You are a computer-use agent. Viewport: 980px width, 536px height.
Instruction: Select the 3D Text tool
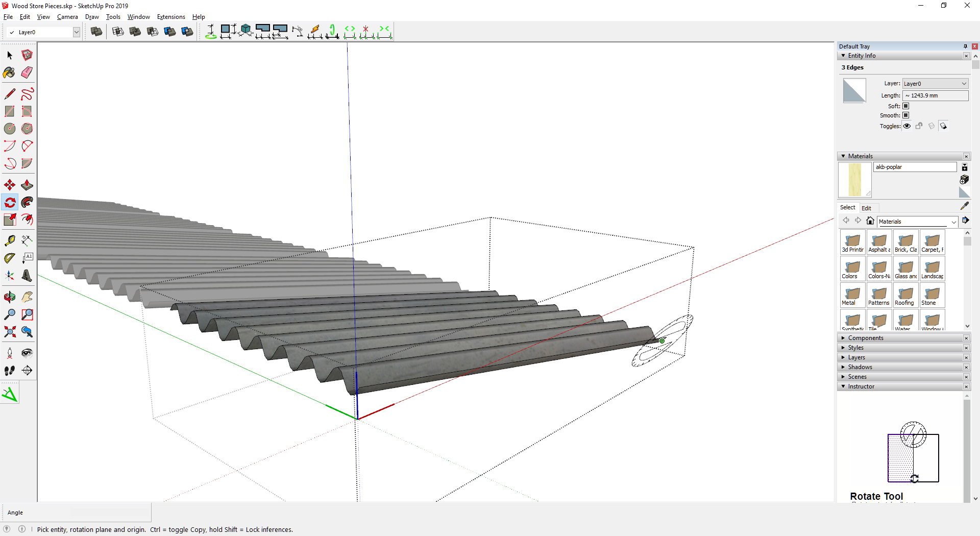tap(27, 276)
